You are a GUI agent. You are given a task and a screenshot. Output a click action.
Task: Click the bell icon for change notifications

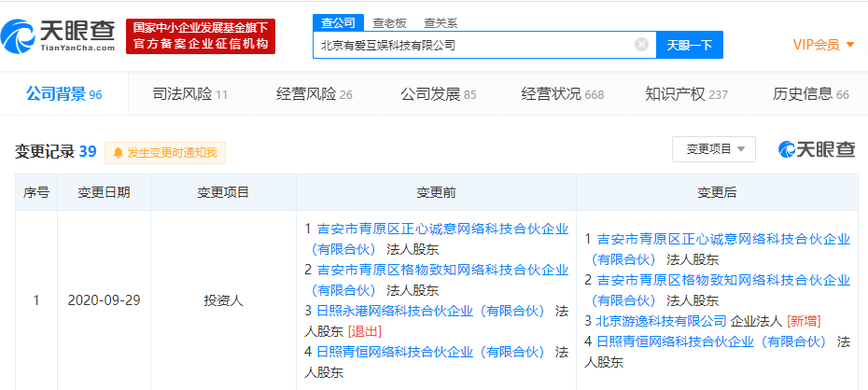click(x=118, y=153)
